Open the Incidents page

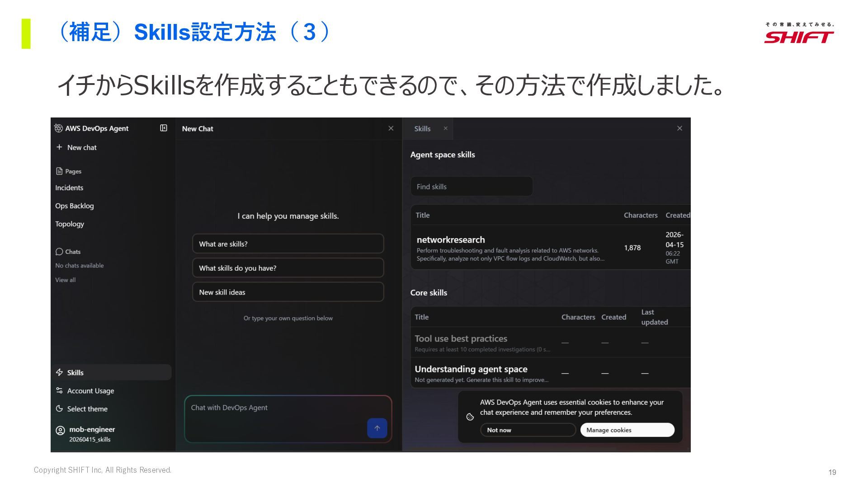pyautogui.click(x=69, y=188)
